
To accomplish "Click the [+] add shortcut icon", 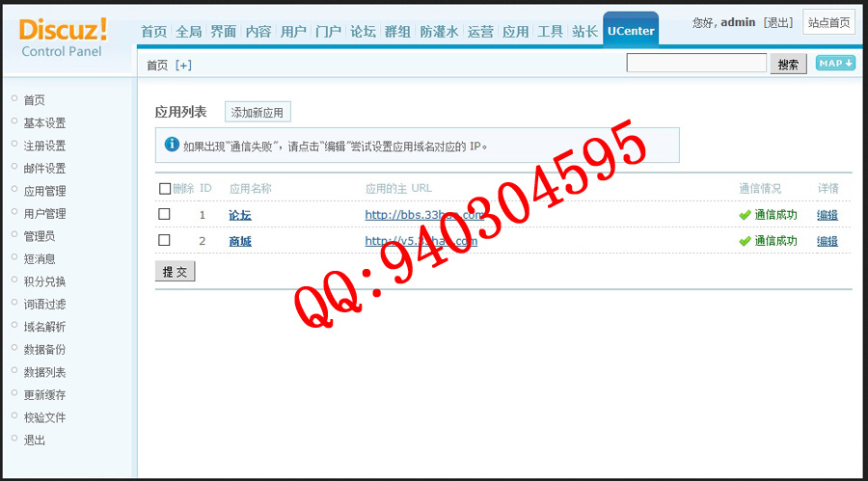I will tap(183, 66).
